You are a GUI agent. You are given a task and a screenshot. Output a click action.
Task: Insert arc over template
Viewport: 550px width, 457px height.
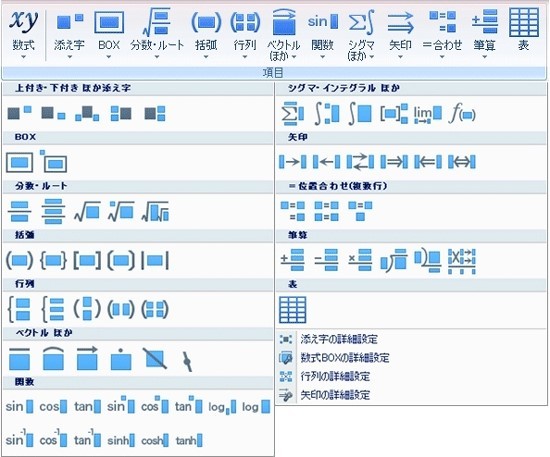[53, 359]
